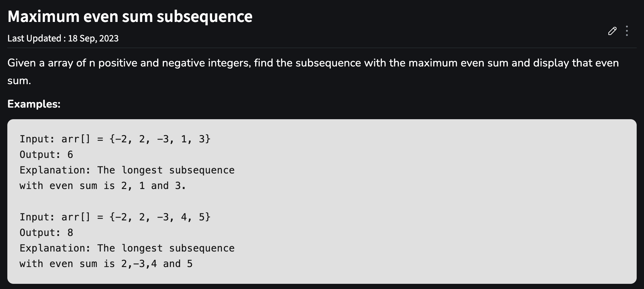Click the trailing 'sum.' of the description
Image resolution: width=644 pixels, height=289 pixels.
tap(19, 80)
